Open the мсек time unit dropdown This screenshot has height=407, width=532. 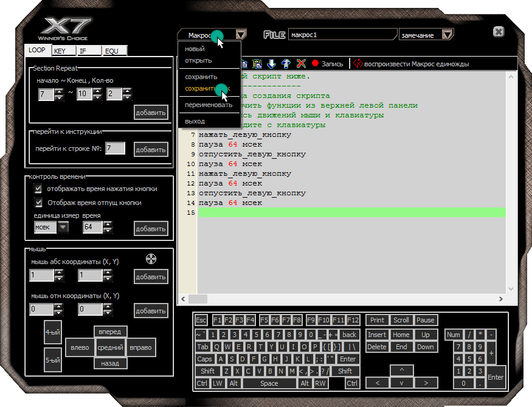(63, 227)
